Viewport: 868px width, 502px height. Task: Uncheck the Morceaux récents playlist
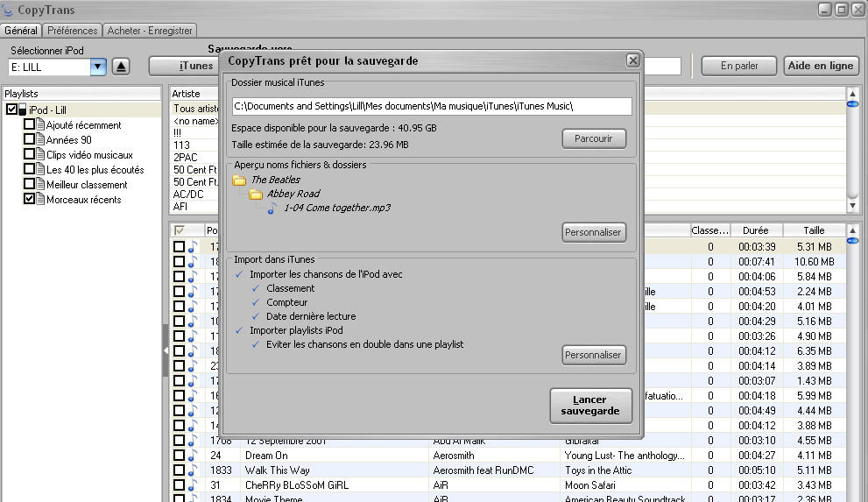(x=29, y=198)
